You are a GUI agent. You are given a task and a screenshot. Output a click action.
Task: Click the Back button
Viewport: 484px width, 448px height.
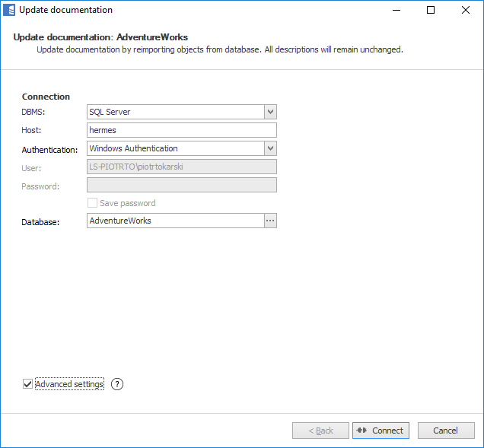coord(320,431)
